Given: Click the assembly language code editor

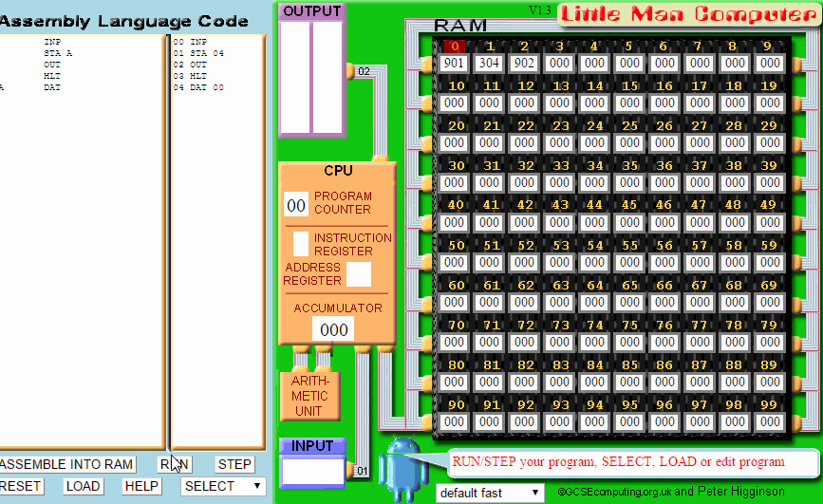Looking at the screenshot, I should click(82, 241).
